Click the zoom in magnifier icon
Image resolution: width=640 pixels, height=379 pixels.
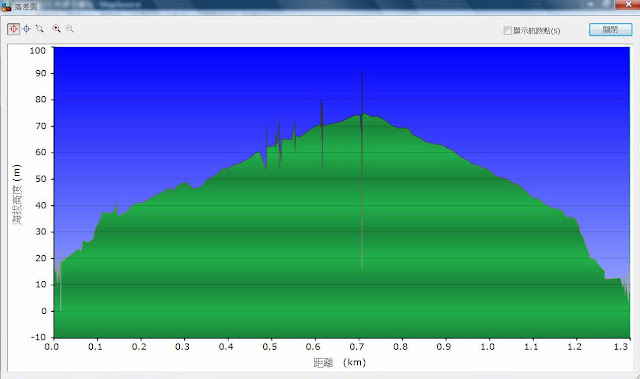pyautogui.click(x=56, y=29)
